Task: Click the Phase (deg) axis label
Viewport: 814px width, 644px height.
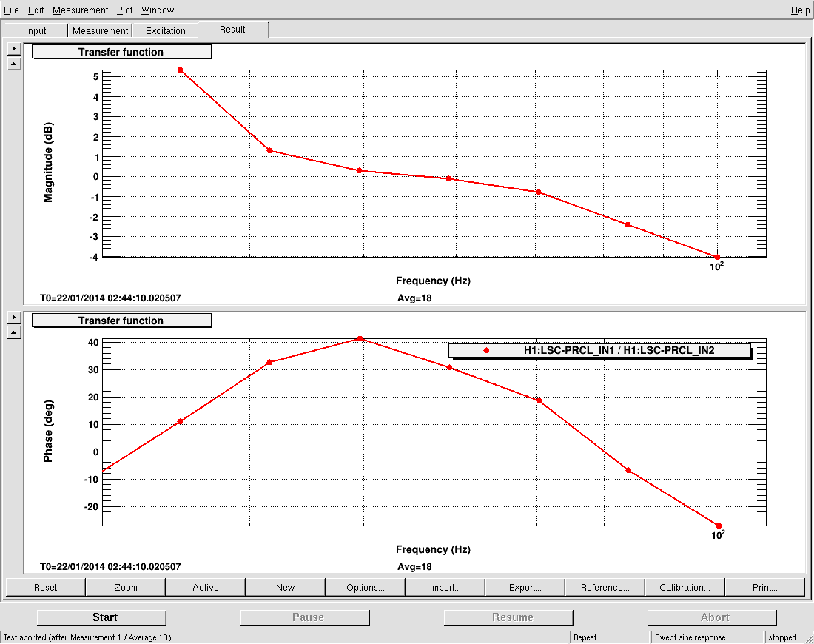Action: click(x=48, y=431)
